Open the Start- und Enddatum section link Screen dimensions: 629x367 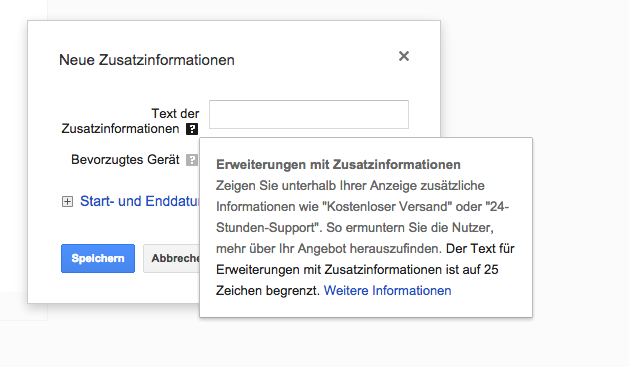[139, 201]
